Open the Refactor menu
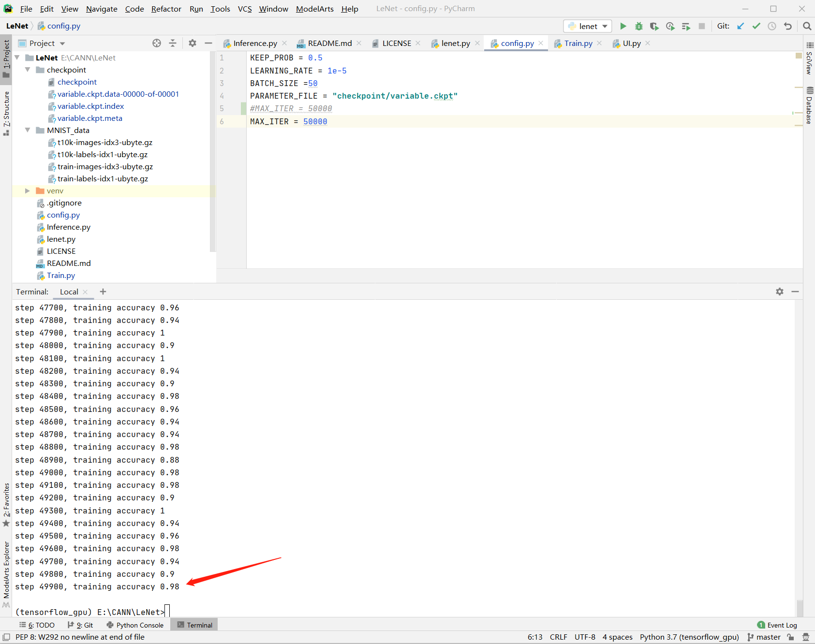This screenshot has height=644, width=815. (x=166, y=9)
